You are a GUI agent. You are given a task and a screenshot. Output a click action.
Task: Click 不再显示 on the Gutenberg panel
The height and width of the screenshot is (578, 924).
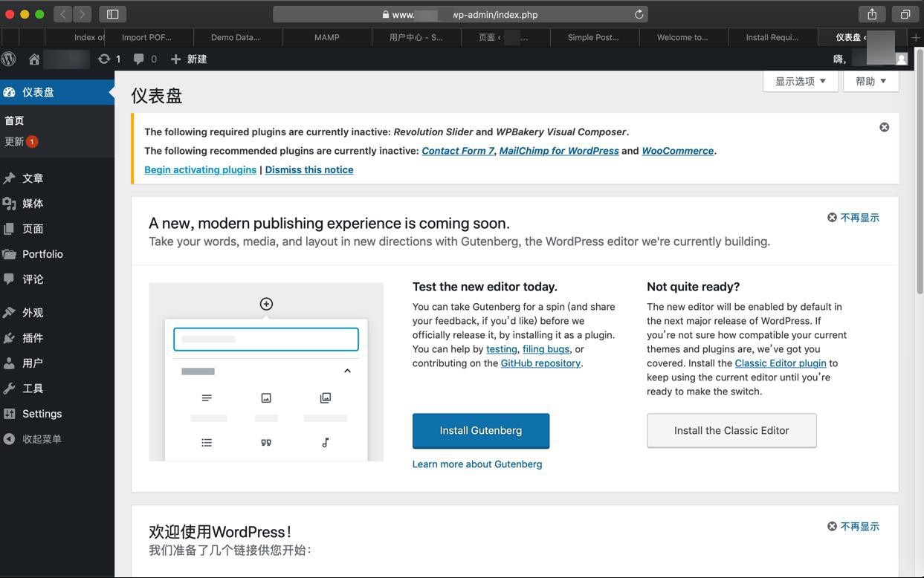pos(853,218)
